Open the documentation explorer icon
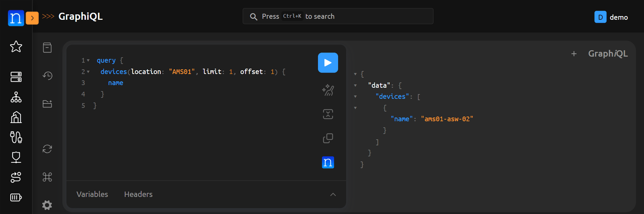Image resolution: width=644 pixels, height=214 pixels. [47, 48]
